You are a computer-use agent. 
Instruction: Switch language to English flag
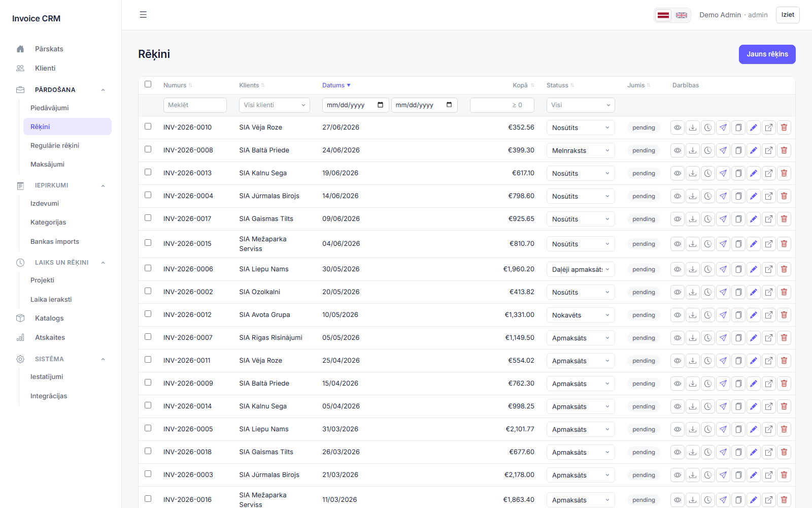tap(682, 15)
